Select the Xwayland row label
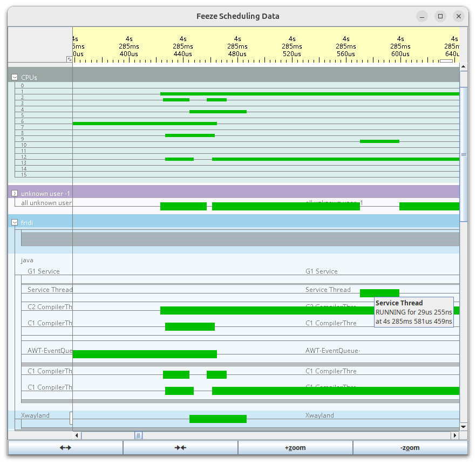476x464 pixels. click(x=35, y=415)
